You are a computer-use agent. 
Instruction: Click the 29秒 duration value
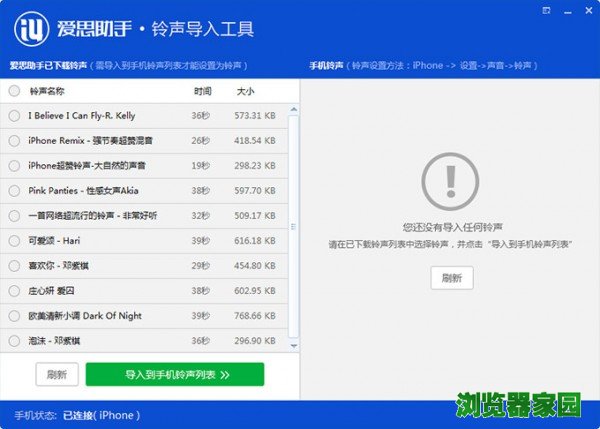[201, 266]
